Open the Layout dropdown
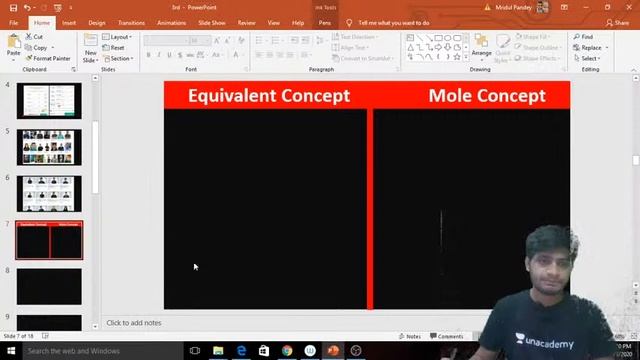Image resolution: width=640 pixels, height=360 pixels. point(117,37)
